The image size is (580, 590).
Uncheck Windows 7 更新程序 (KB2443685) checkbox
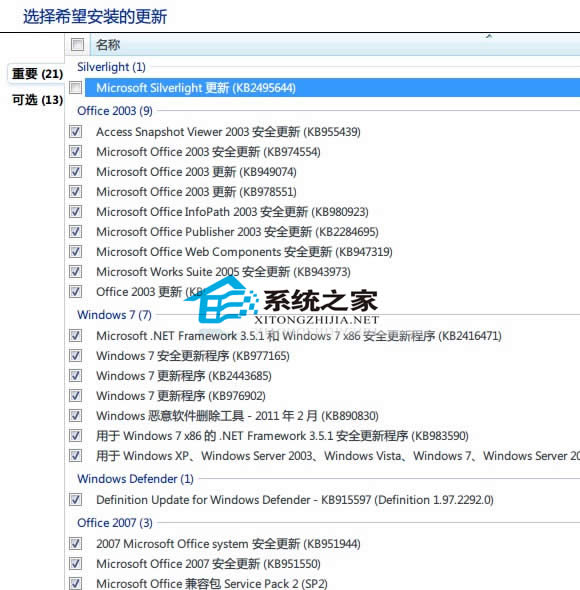[x=75, y=376]
